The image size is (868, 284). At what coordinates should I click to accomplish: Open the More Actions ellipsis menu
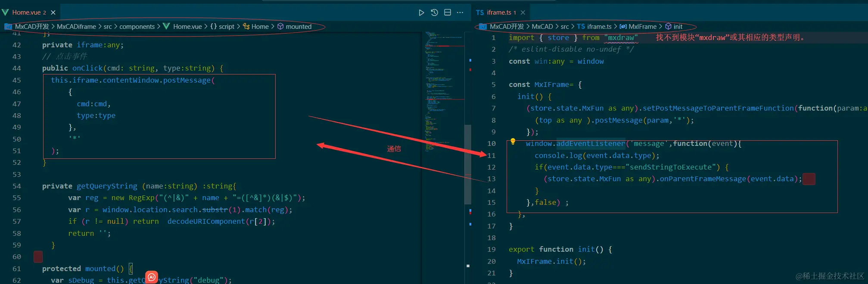460,12
